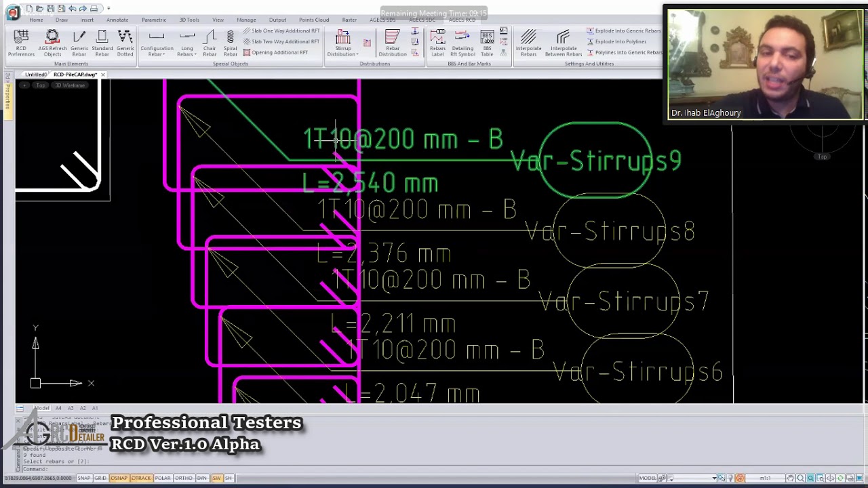Viewport: 868px width, 488px height.
Task: Open the Parametric ribbon tab
Action: click(x=154, y=20)
